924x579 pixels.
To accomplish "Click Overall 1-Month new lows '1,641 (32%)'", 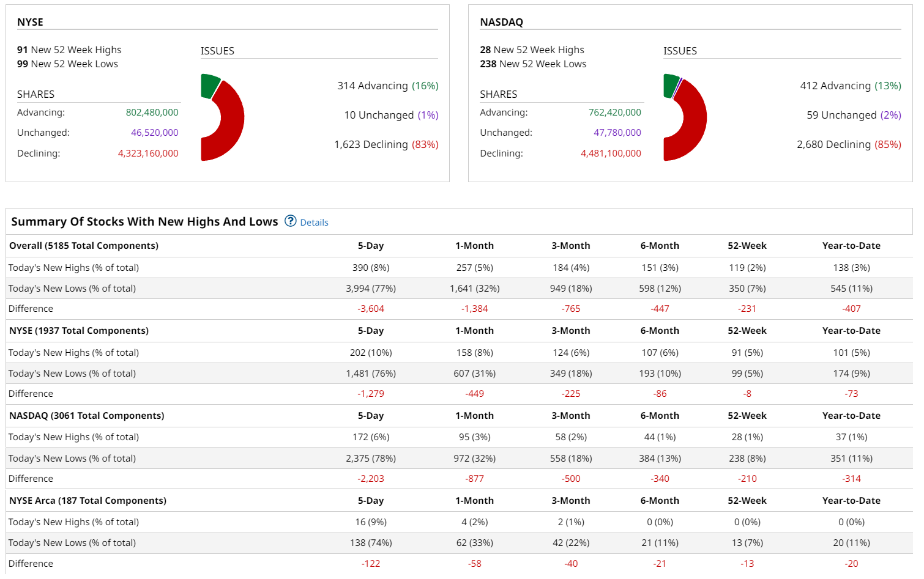I will coord(475,289).
